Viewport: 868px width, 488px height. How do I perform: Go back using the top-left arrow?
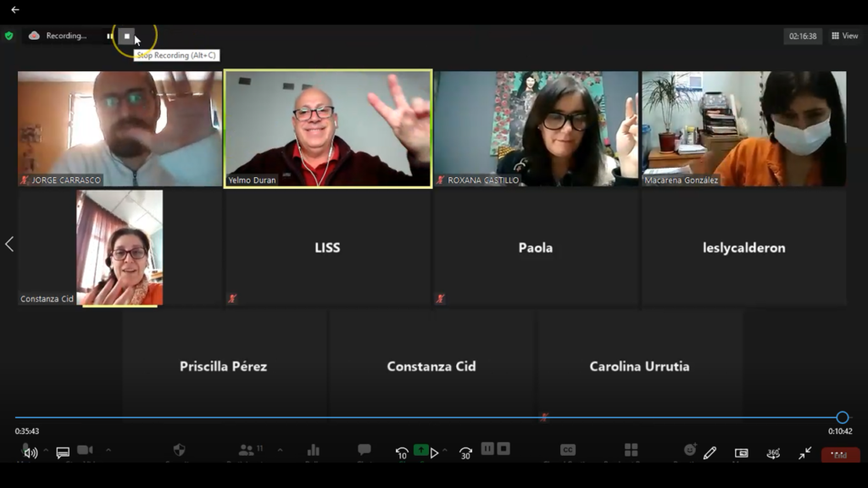[14, 10]
